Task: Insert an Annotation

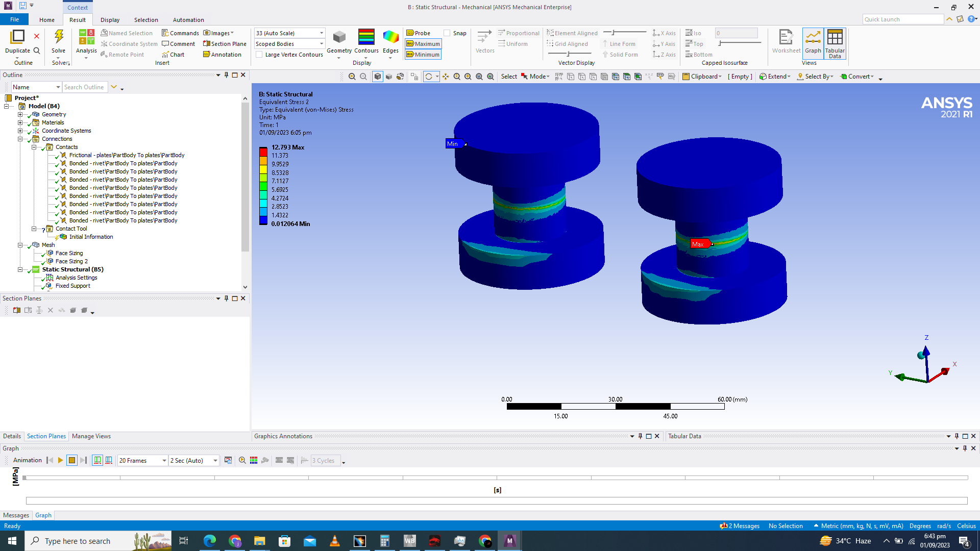Action: (x=222, y=55)
